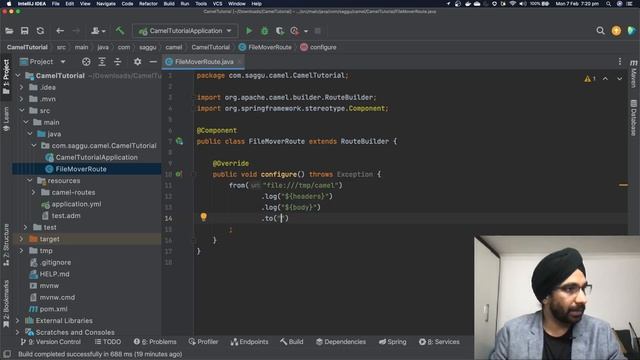Expand the .mvn folder
640x360 pixels.
click(22, 99)
